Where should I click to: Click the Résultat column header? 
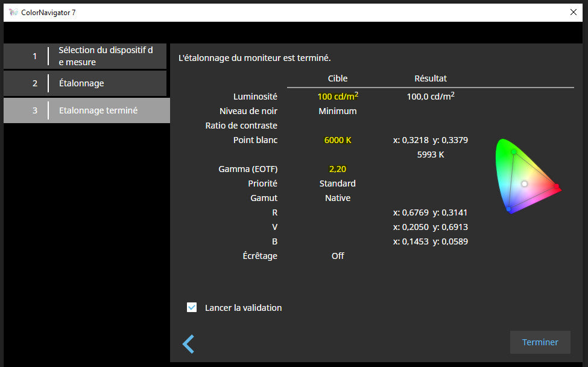[x=431, y=78]
